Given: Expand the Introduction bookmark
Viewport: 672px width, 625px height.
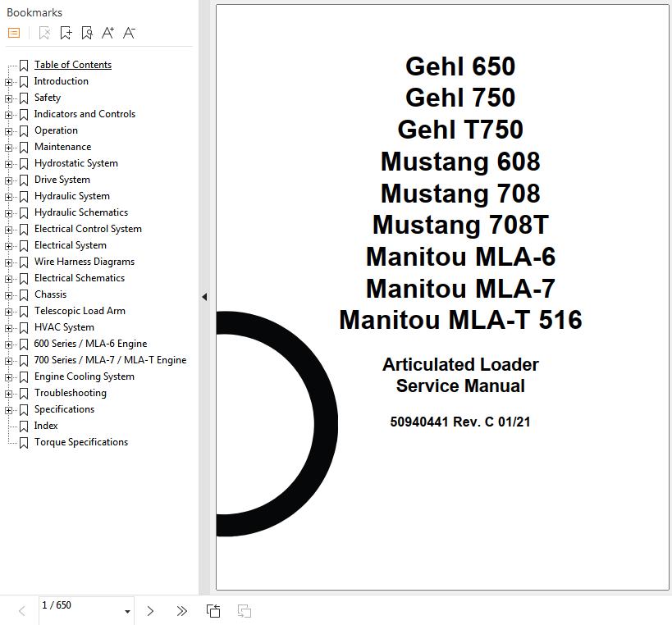Looking at the screenshot, I should (x=9, y=82).
